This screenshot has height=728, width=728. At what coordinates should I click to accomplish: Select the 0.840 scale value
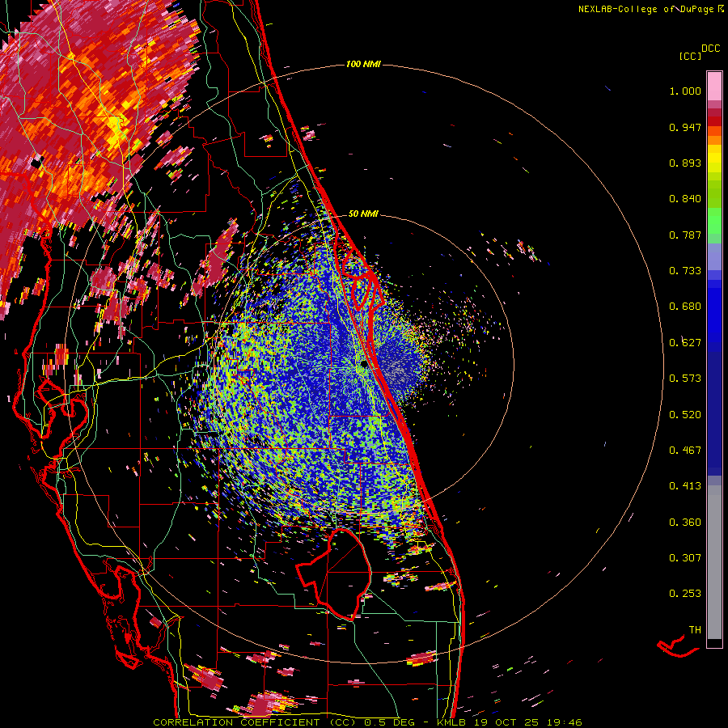[x=685, y=199]
